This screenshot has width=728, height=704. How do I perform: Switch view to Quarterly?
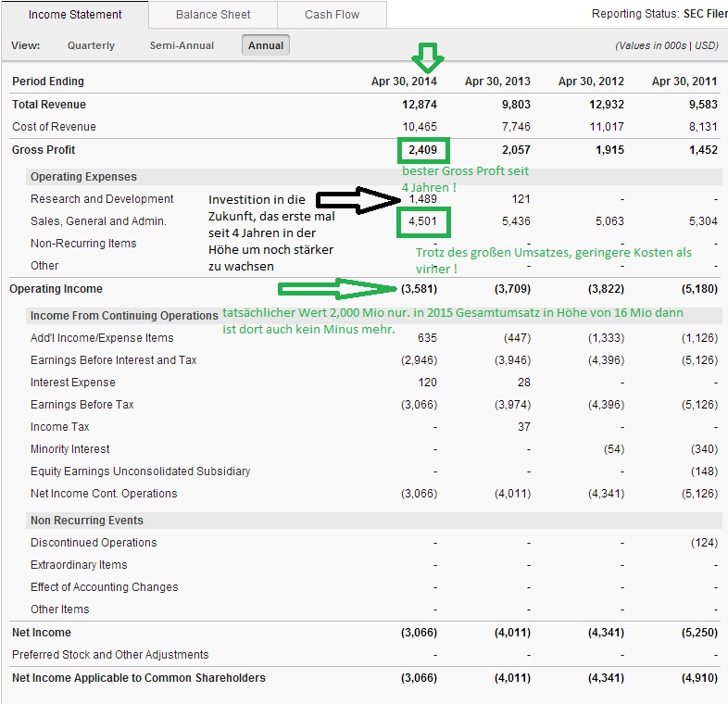[x=91, y=45]
